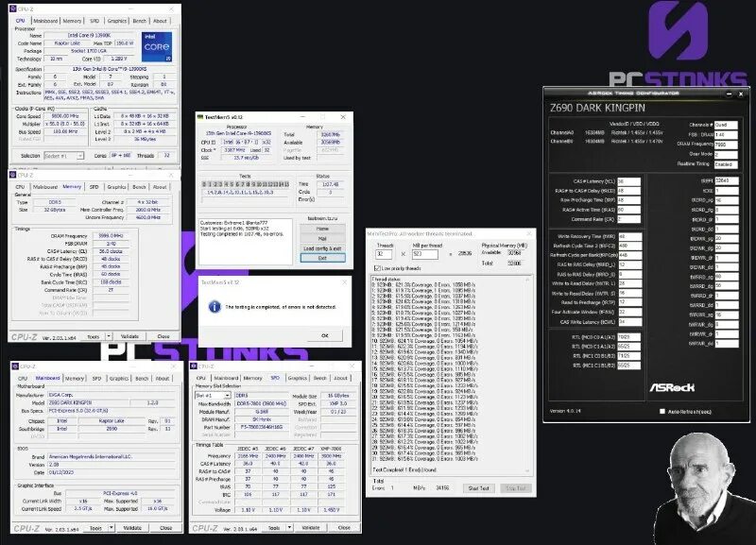The width and height of the screenshot is (756, 545).
Task: Switch to the Bench tab in CPU-Z
Action: (139, 20)
